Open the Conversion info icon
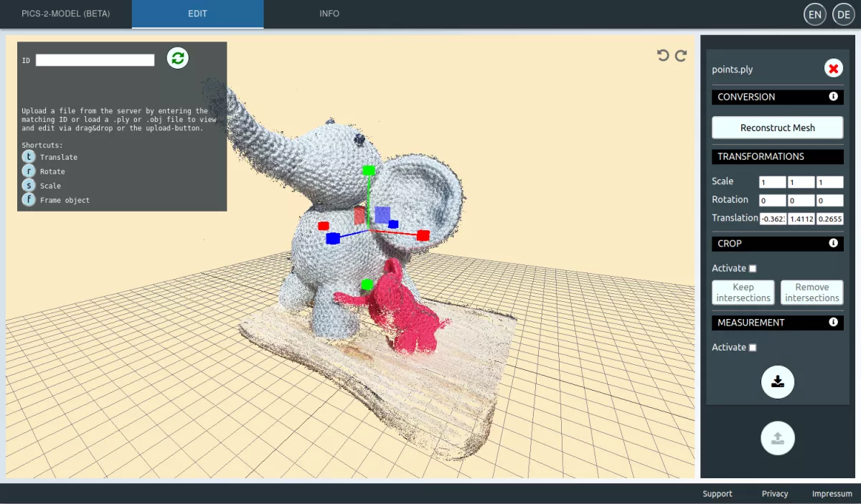 coord(833,97)
